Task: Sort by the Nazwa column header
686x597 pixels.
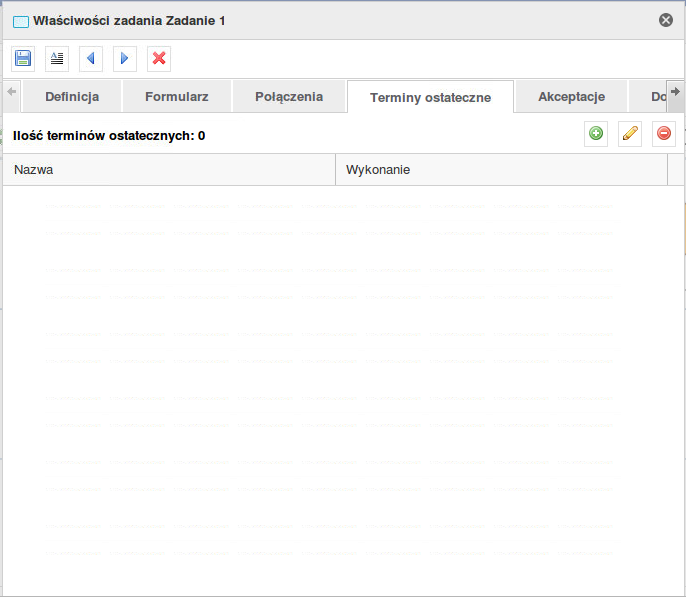Action: coord(168,170)
